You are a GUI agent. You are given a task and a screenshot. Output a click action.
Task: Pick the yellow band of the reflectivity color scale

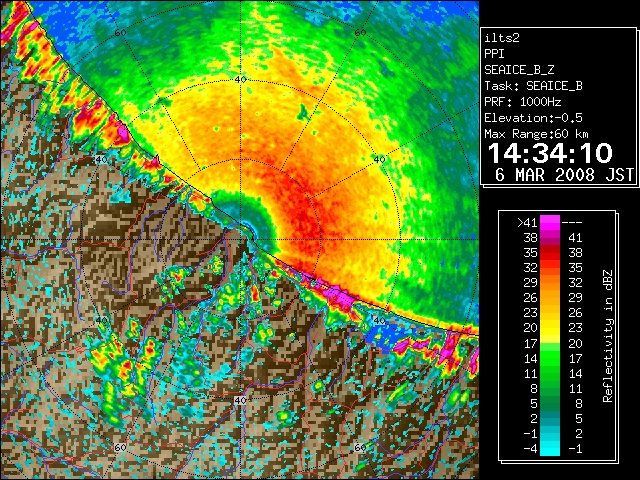coord(550,331)
